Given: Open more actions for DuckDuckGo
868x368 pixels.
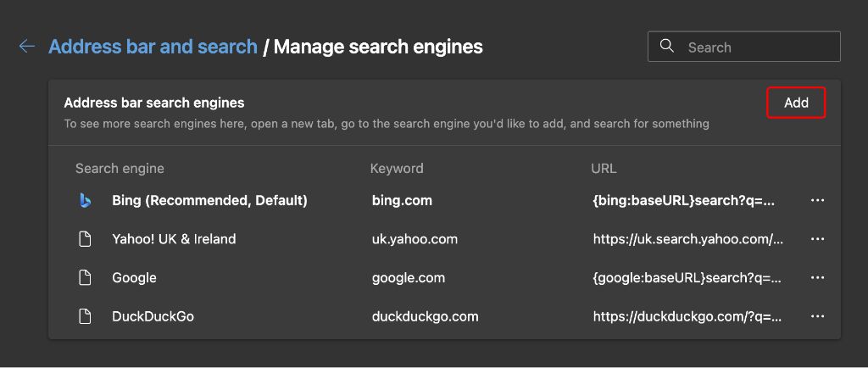Looking at the screenshot, I should (x=817, y=316).
